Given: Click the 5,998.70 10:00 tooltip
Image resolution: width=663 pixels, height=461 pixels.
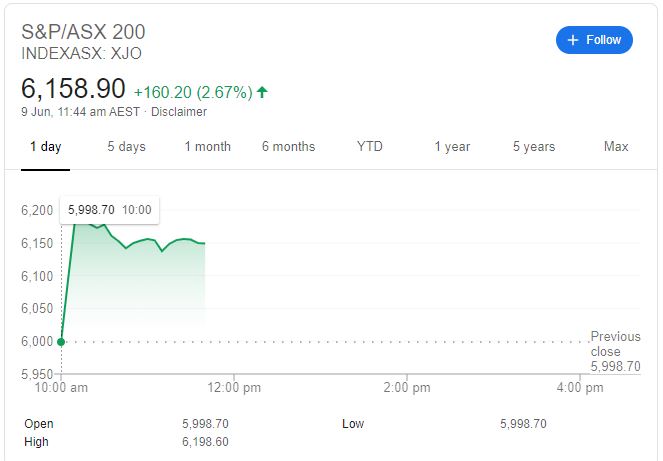Looking at the screenshot, I should click(x=110, y=210).
